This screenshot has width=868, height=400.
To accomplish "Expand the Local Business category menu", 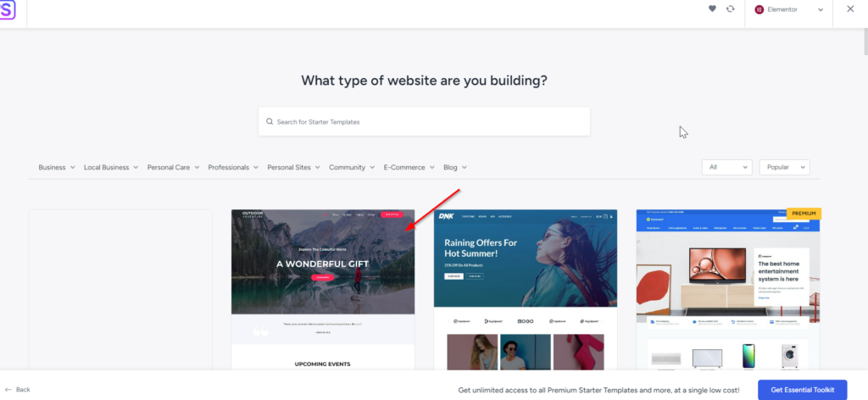I will pos(111,167).
